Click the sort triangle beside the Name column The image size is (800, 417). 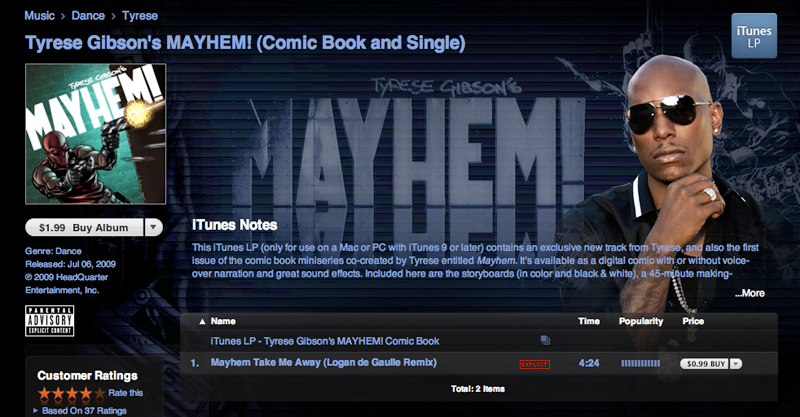[x=202, y=322]
